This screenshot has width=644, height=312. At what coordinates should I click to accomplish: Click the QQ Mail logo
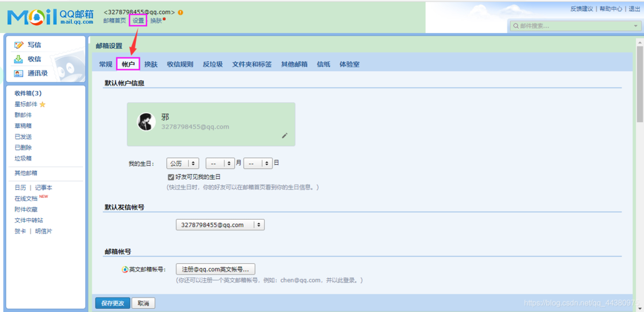(x=50, y=16)
